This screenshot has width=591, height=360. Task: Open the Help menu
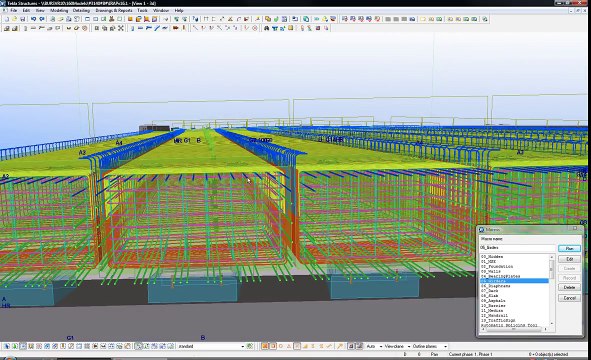(179, 11)
